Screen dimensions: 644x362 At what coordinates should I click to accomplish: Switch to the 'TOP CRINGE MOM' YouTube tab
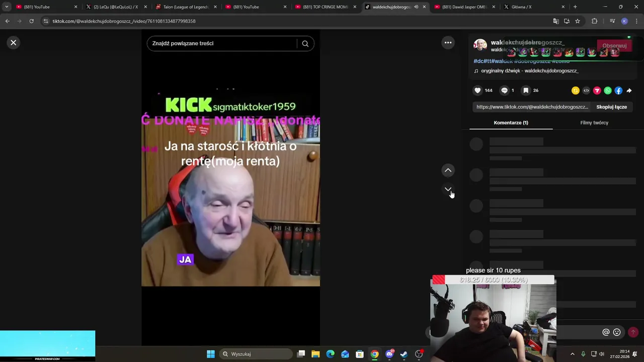(325, 7)
